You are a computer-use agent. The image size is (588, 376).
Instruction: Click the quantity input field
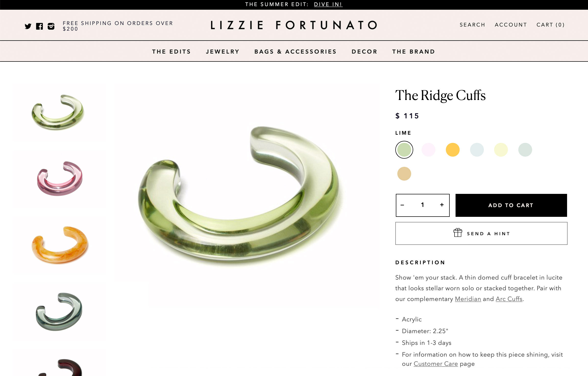click(422, 205)
